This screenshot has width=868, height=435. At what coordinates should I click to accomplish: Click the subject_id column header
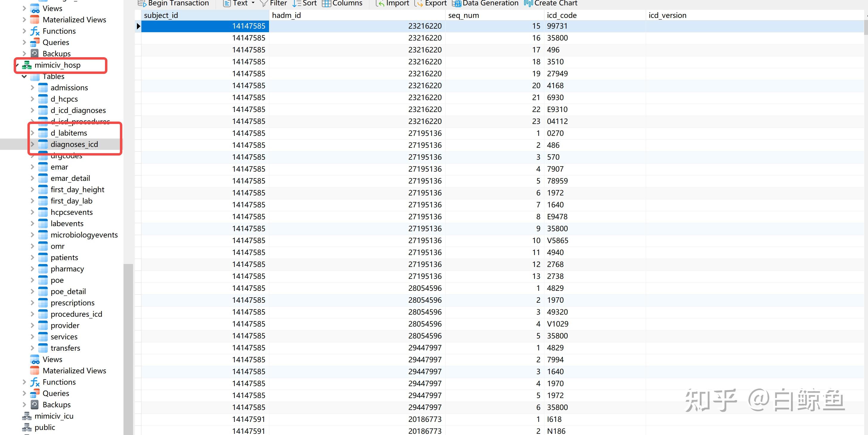[x=161, y=15]
